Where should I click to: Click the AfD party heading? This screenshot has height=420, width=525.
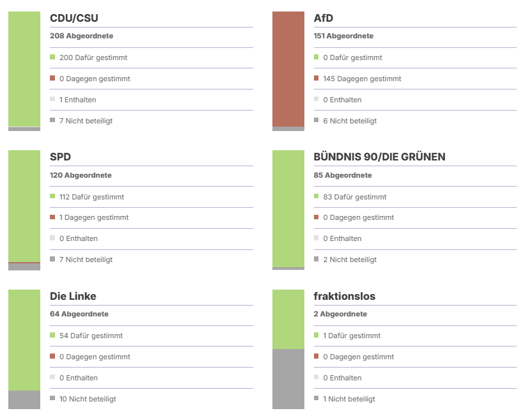coord(324,18)
